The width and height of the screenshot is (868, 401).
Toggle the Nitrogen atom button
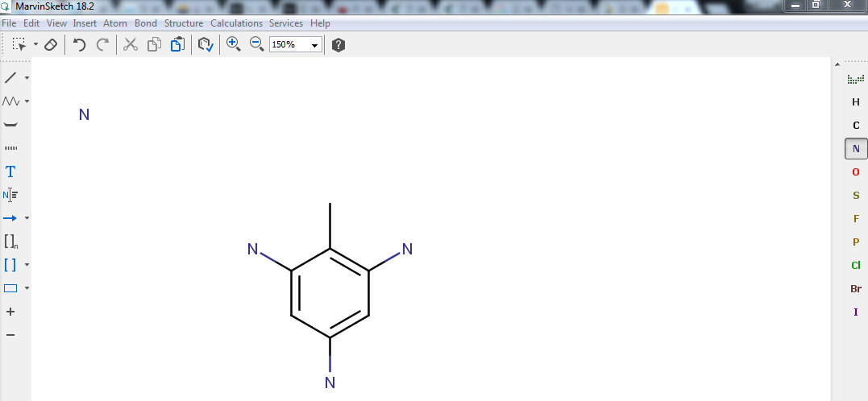[x=855, y=149]
